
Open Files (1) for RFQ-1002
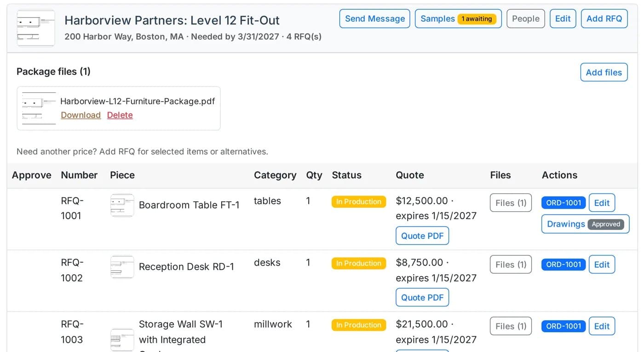tap(511, 264)
